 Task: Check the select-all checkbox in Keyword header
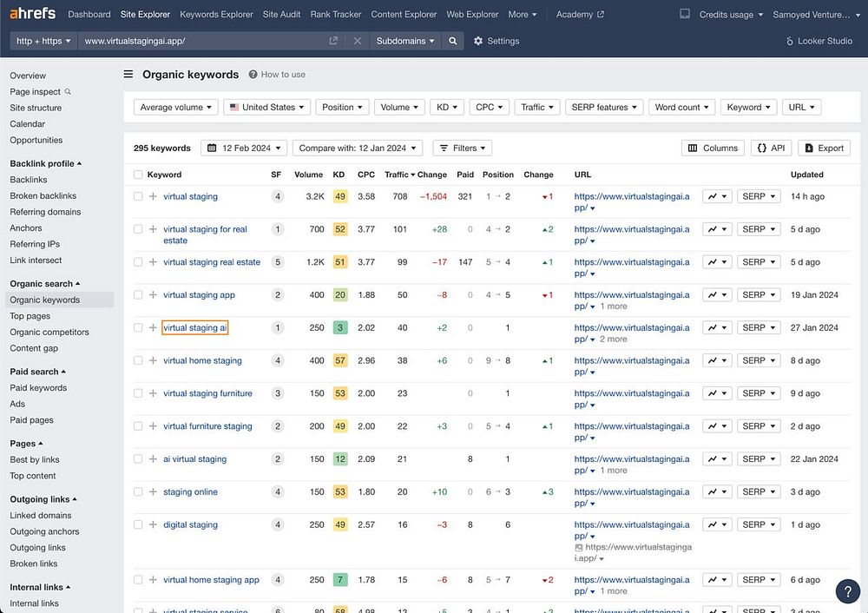click(138, 175)
